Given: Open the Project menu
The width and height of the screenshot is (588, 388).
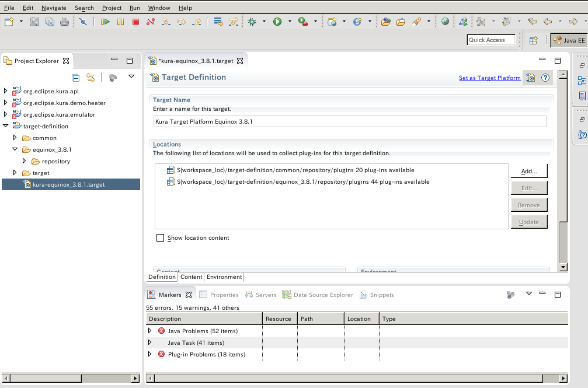Looking at the screenshot, I should [112, 8].
